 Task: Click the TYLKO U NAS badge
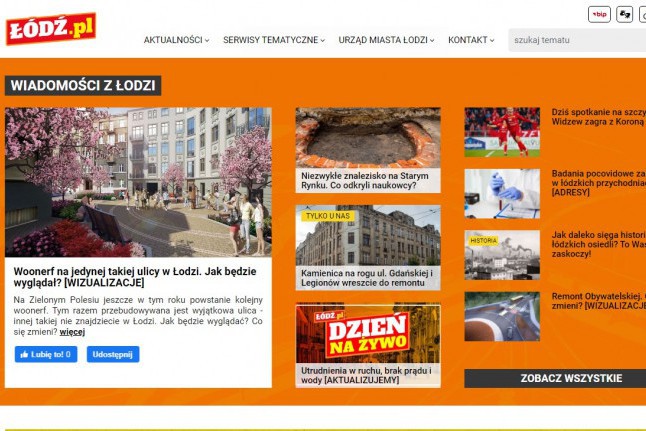click(x=328, y=216)
